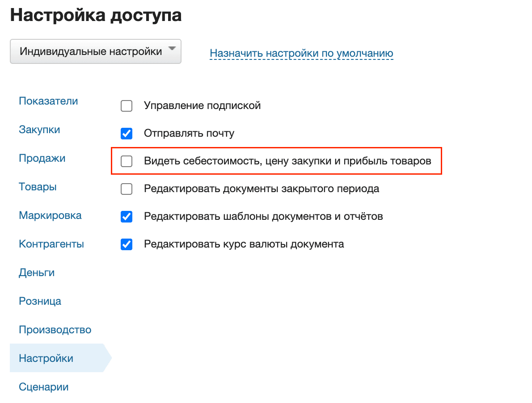The image size is (532, 403).
Task: Open the 'Индивидуальные настройки' dropdown
Action: tap(96, 51)
